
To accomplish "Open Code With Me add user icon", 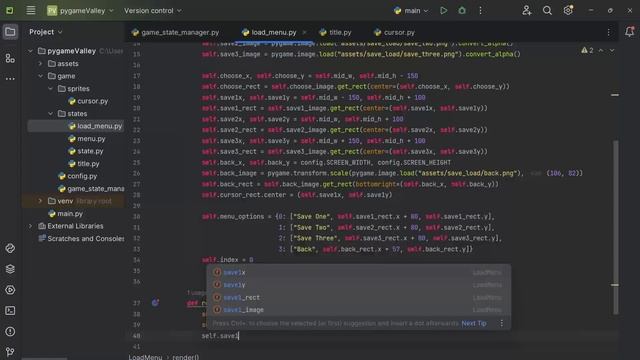I will (527, 11).
